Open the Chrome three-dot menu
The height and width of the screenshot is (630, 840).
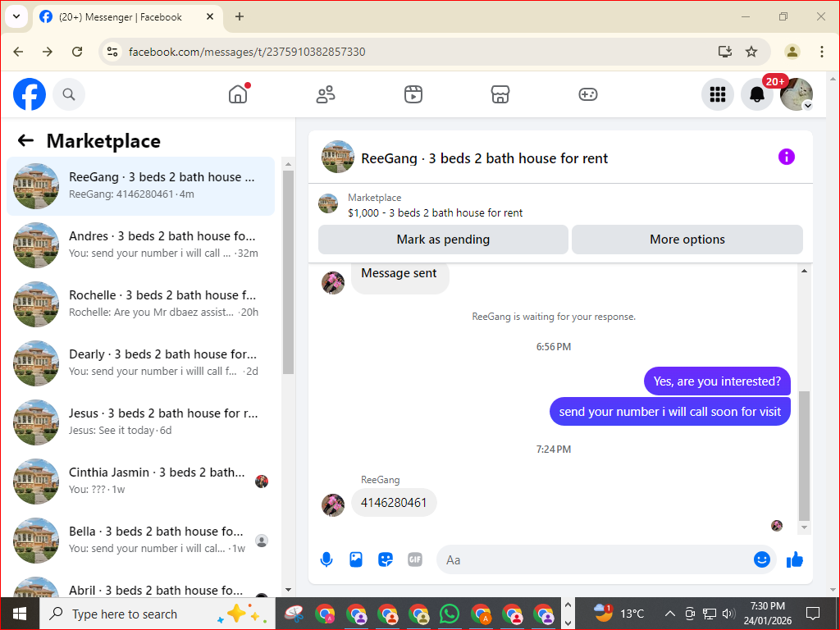click(821, 52)
